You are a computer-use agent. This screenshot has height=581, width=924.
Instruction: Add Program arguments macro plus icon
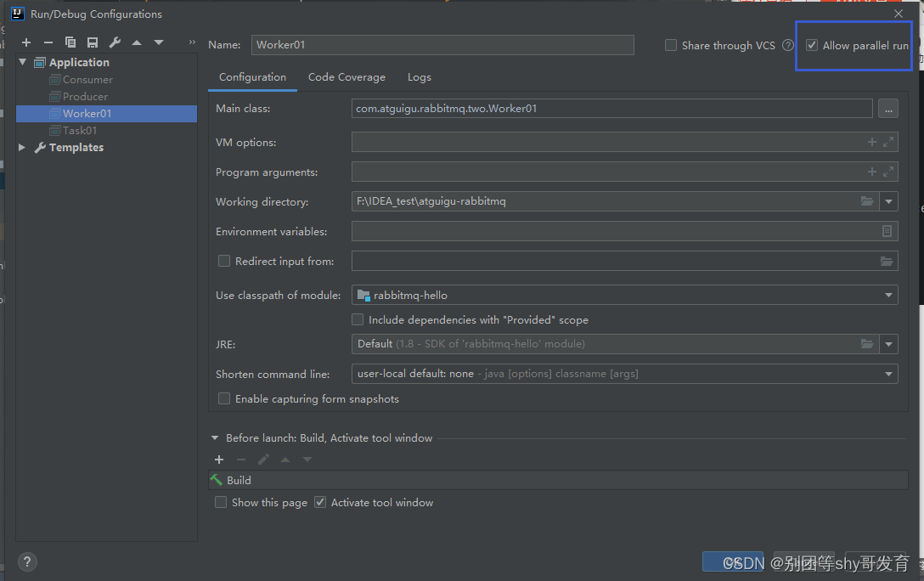tap(872, 172)
